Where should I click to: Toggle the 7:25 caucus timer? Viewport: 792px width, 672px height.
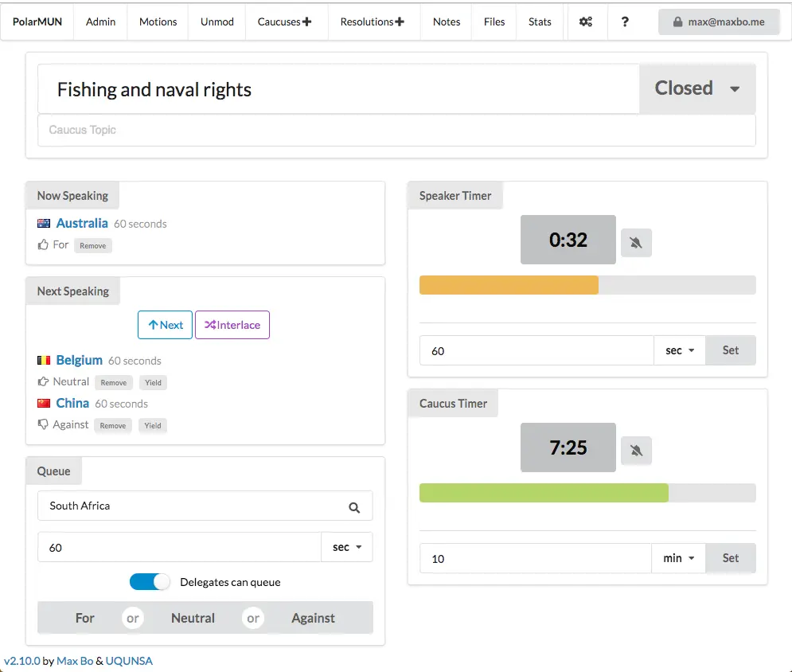(x=568, y=447)
